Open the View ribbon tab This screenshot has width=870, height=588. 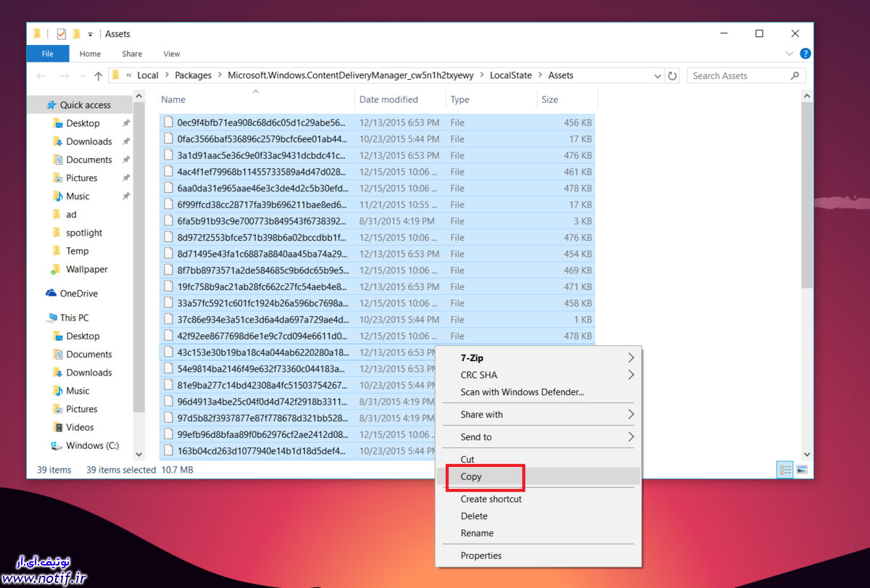[x=171, y=54]
